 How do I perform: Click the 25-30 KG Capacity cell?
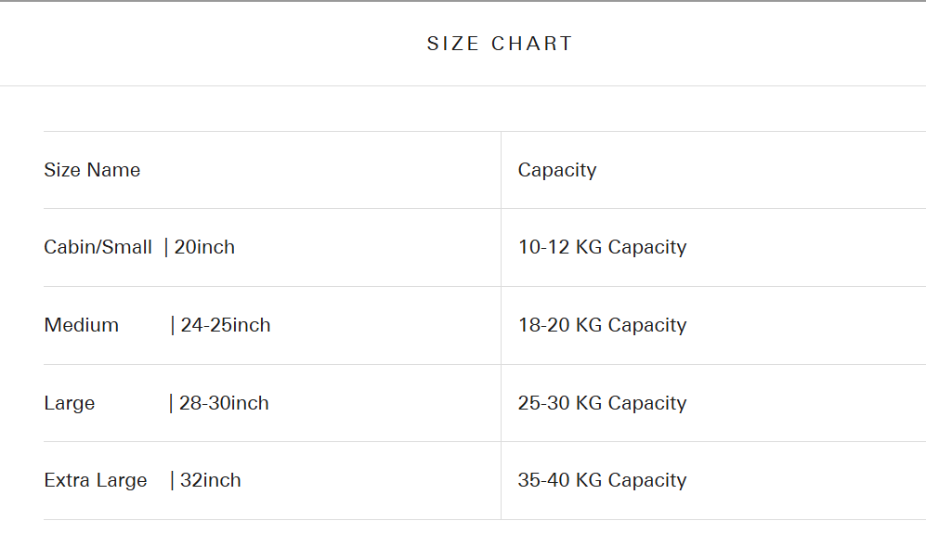point(602,403)
